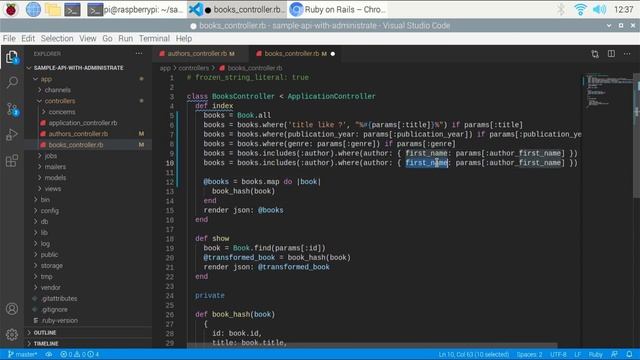Click the Open Changes icon in editor toolbar

pyautogui.click(x=595, y=54)
